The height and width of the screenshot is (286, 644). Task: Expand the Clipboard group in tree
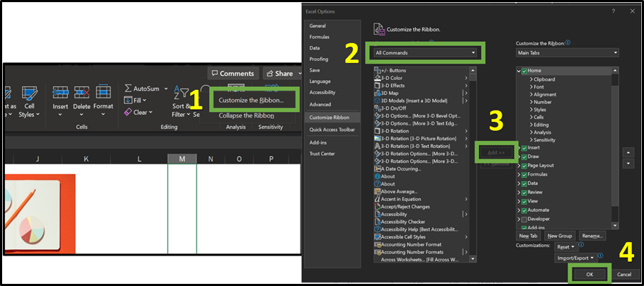[x=531, y=79]
